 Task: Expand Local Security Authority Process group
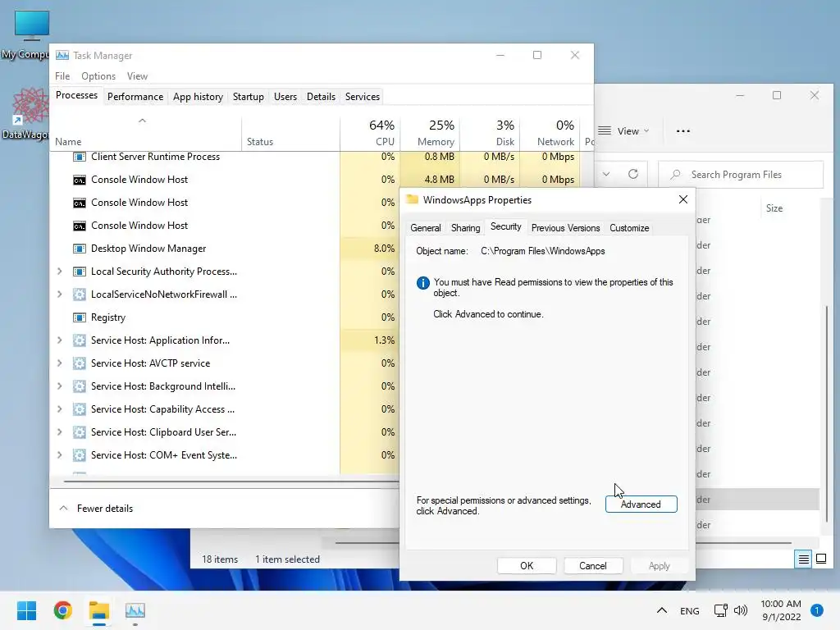coord(59,272)
